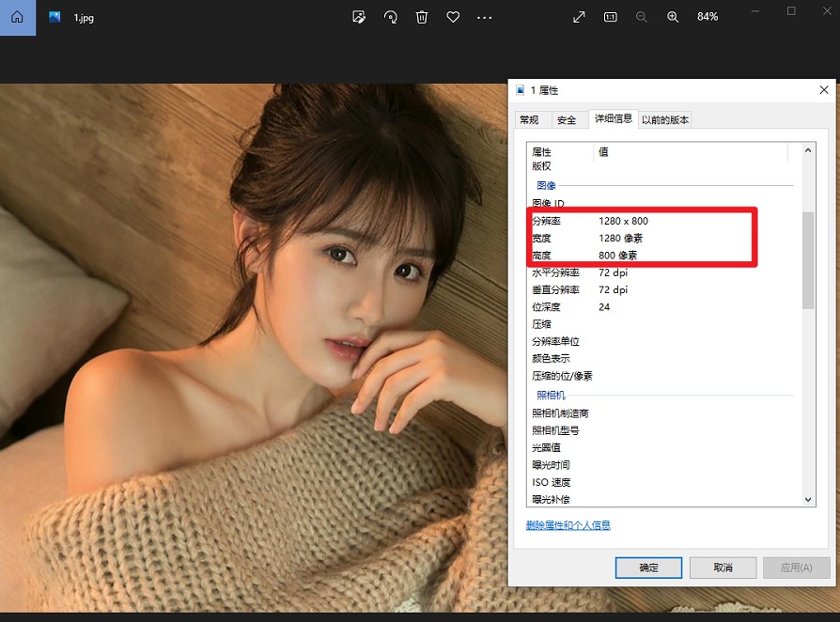Click the property list scrollbar thumb

coord(808,260)
